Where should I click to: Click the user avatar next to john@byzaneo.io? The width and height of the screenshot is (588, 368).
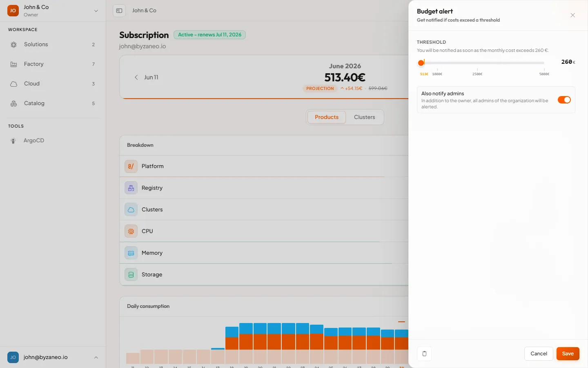tap(13, 357)
